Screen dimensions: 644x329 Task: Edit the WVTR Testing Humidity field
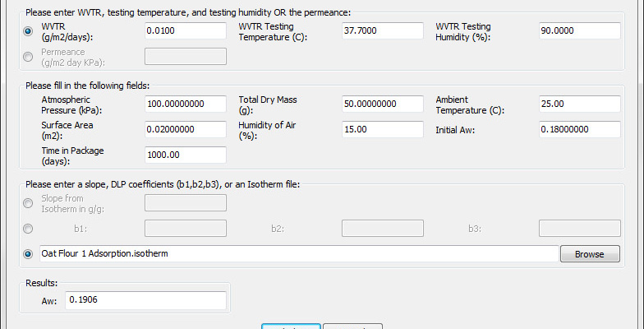[x=580, y=31]
